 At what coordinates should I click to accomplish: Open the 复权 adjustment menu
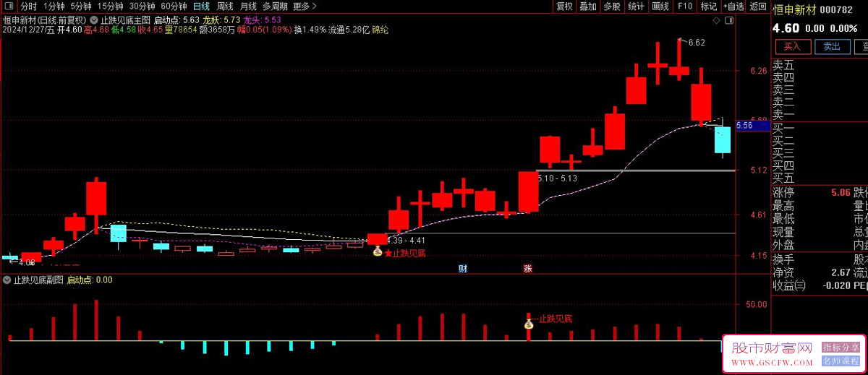564,7
